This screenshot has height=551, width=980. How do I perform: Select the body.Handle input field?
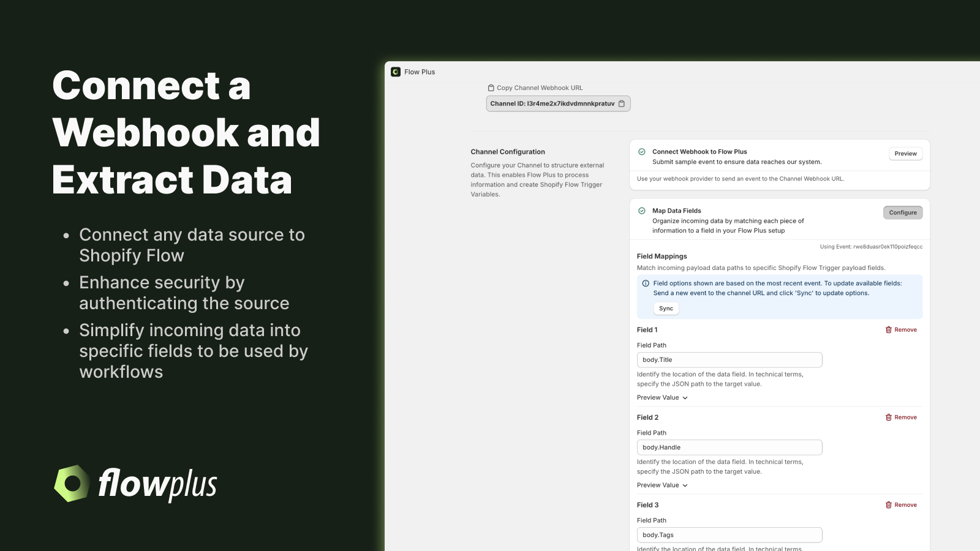729,447
